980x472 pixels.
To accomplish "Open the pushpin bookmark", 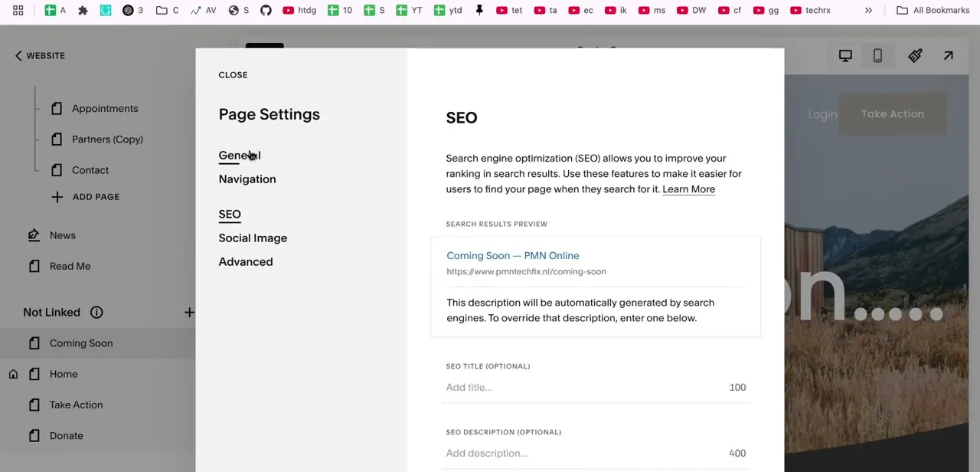I will [x=479, y=10].
